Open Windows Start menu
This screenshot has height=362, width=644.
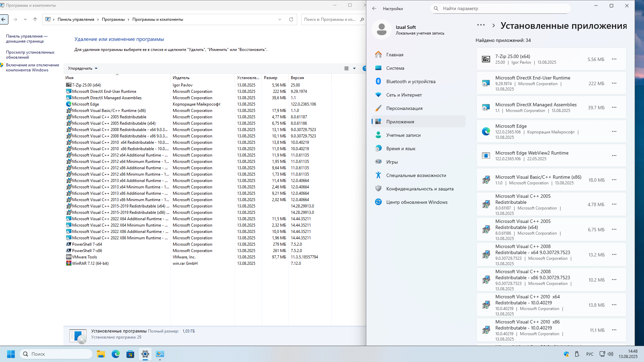[11, 354]
